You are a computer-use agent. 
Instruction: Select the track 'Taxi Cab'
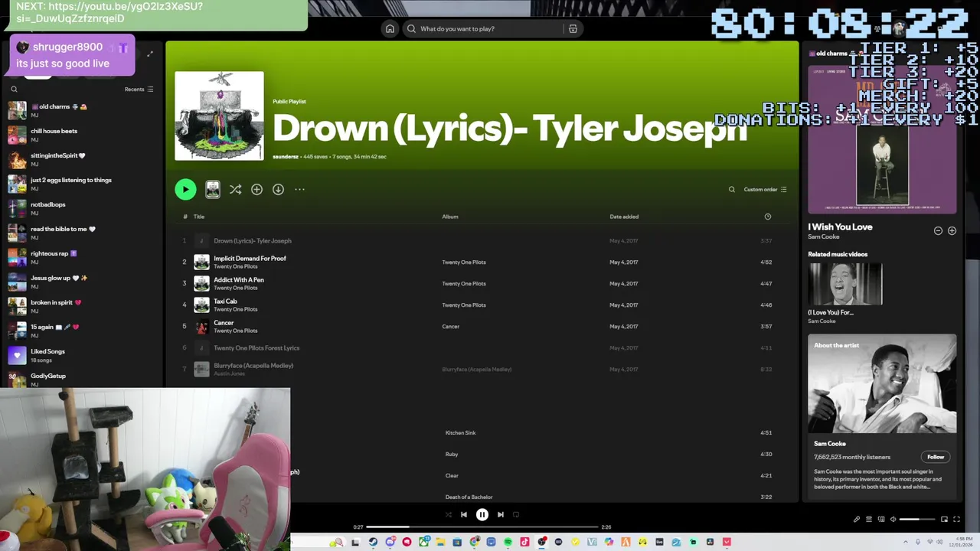[225, 302]
